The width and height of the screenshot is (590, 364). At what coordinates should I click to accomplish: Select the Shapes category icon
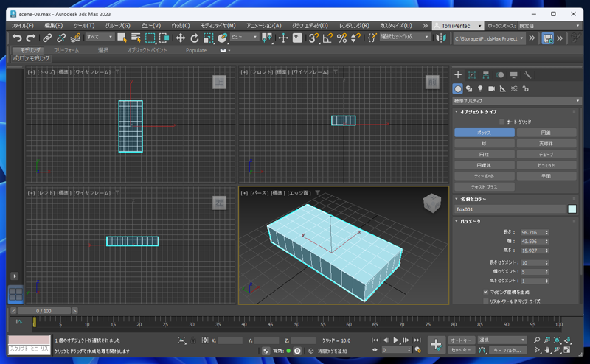[469, 88]
